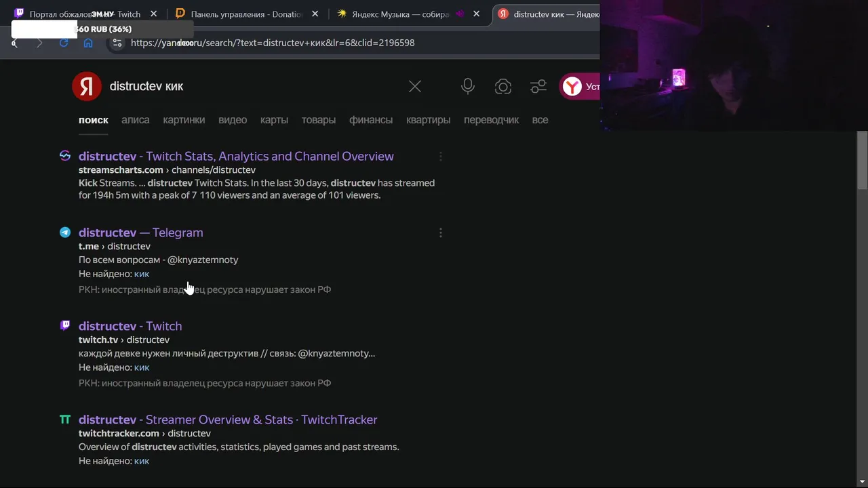Switch to алиса search category
Viewport: 868px width, 488px height.
point(136,120)
